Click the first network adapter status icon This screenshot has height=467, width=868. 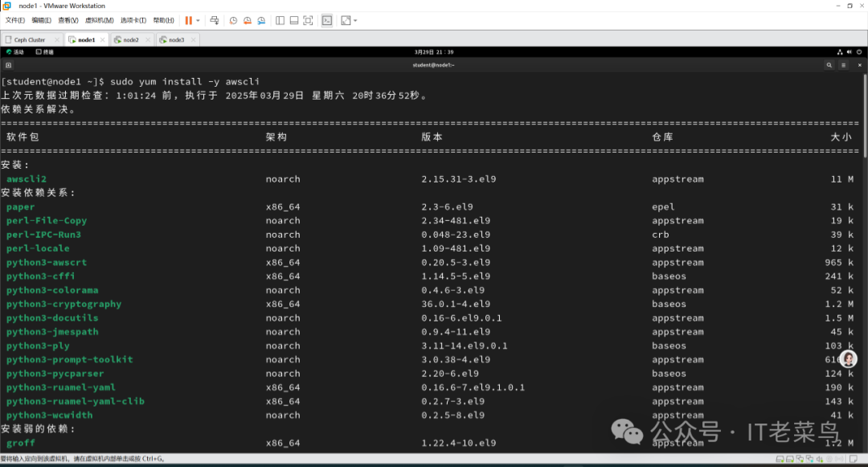click(800, 459)
